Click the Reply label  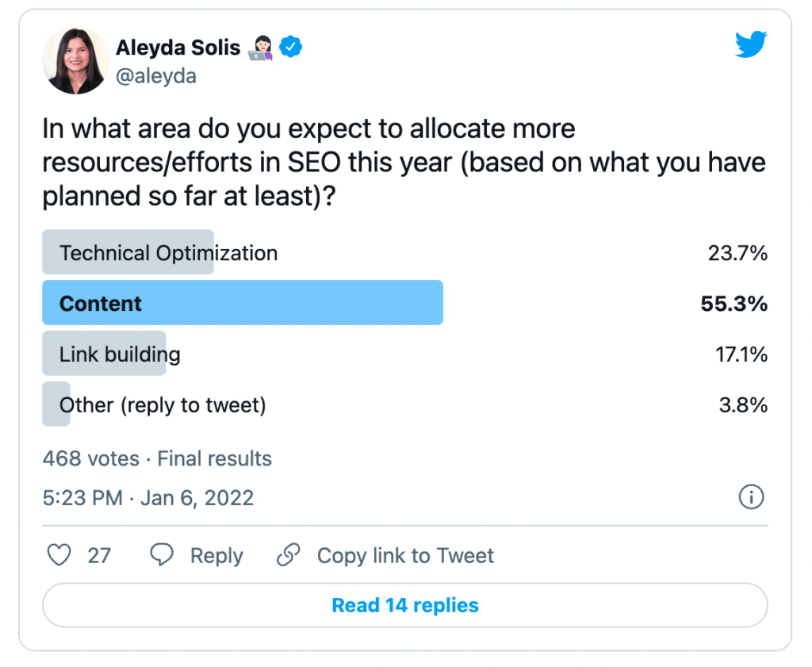(x=217, y=555)
